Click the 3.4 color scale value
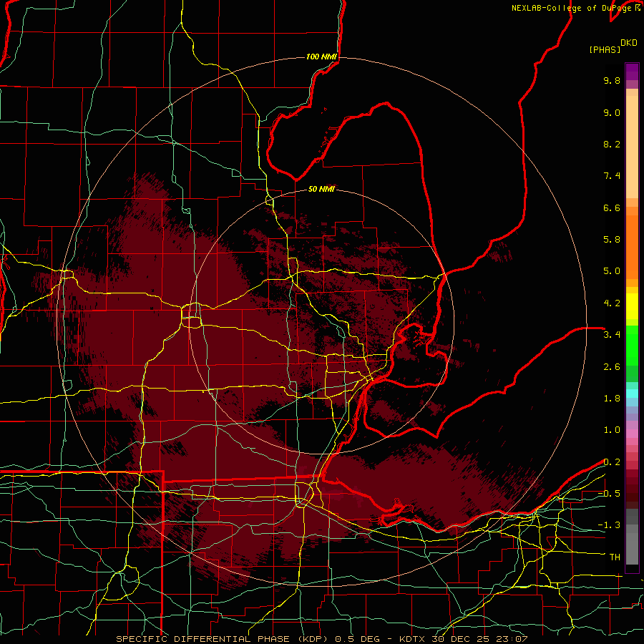This screenshot has height=644, width=644. pos(612,335)
